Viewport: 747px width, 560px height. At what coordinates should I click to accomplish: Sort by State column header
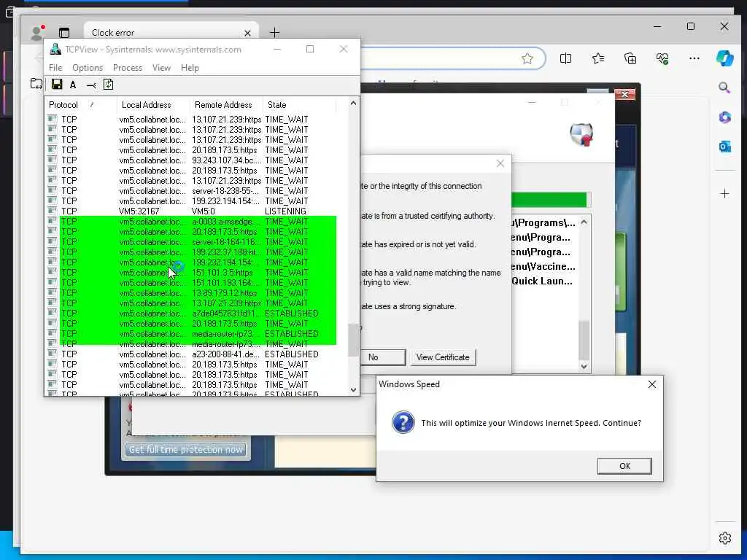[299, 105]
